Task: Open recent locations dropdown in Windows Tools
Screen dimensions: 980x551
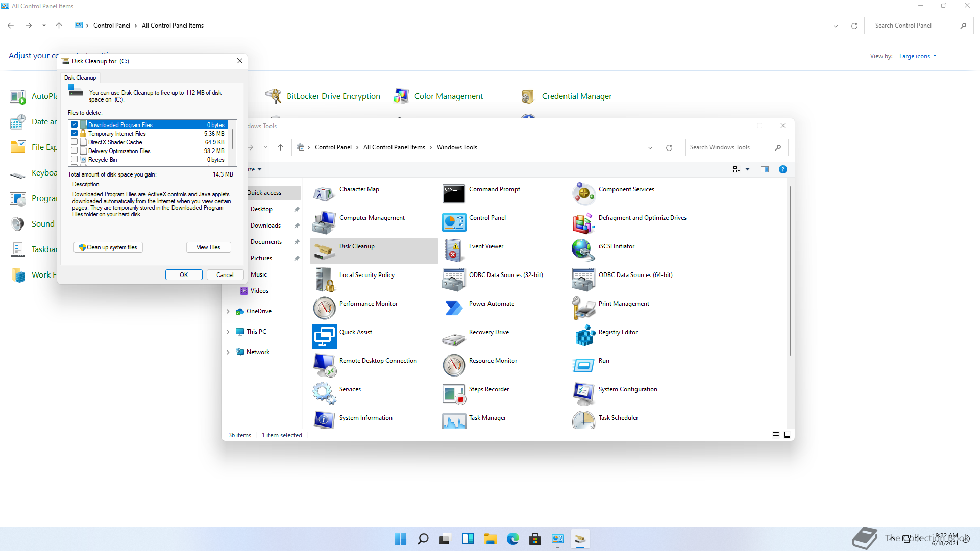Action: coord(265,147)
